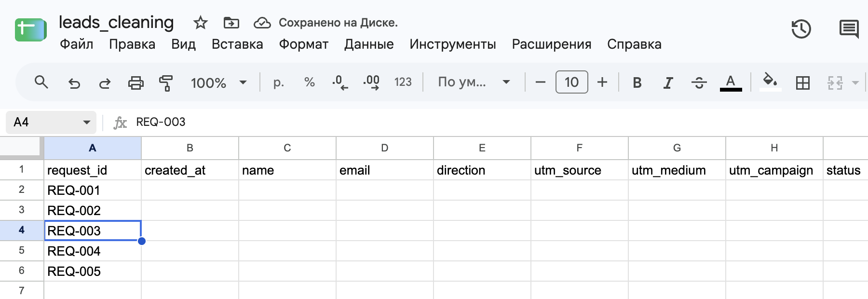Select row 6 header
The image size is (868, 299).
pos(22,271)
